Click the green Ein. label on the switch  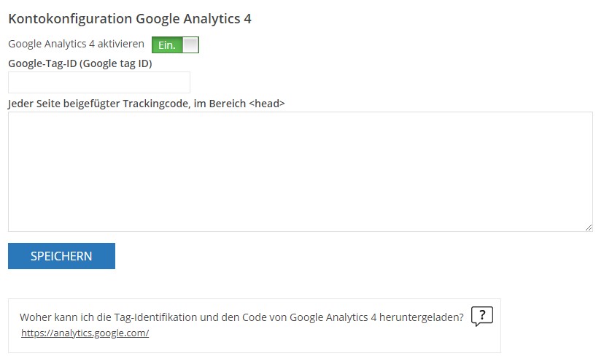pyautogui.click(x=167, y=45)
